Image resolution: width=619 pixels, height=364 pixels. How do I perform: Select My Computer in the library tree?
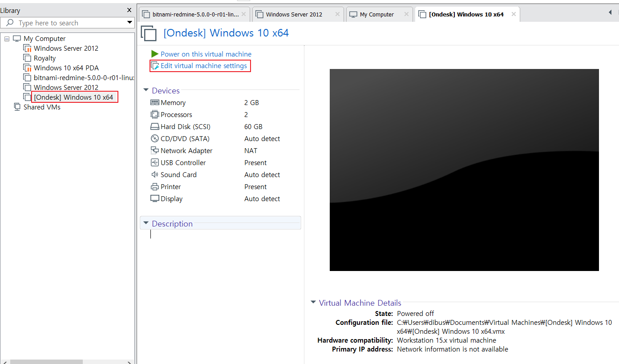coord(45,38)
